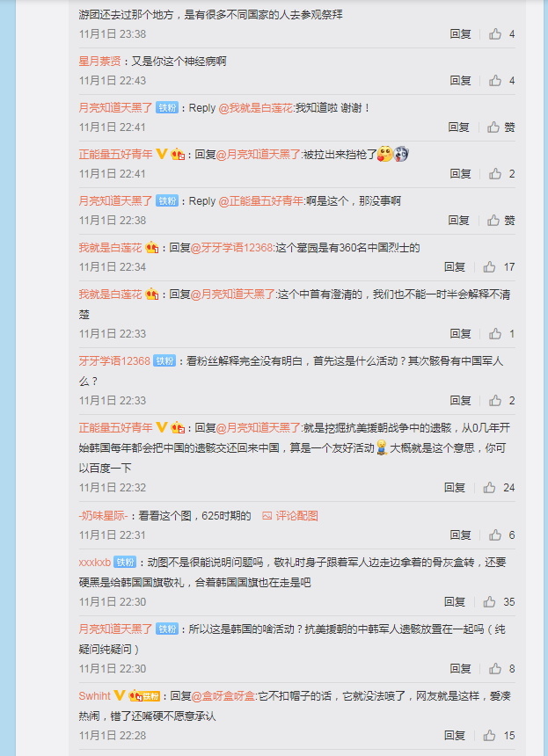Open author 我就是白莲花 on the 360名烈士 comment
548x756 pixels.
point(110,247)
